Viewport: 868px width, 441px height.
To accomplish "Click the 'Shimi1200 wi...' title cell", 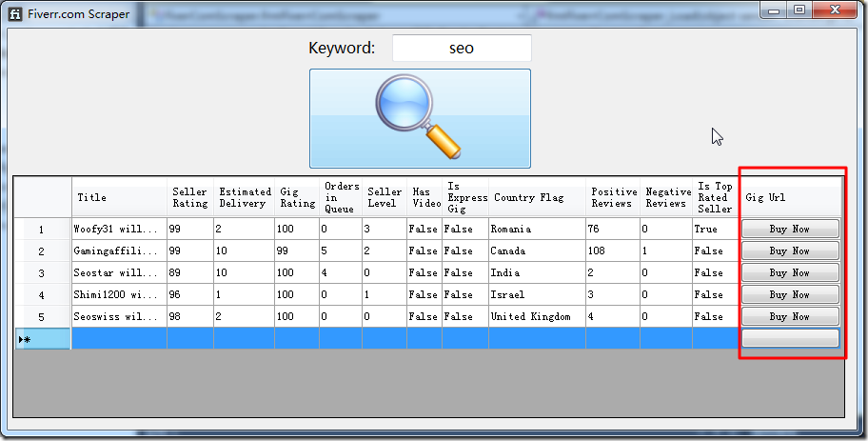I will 119,294.
